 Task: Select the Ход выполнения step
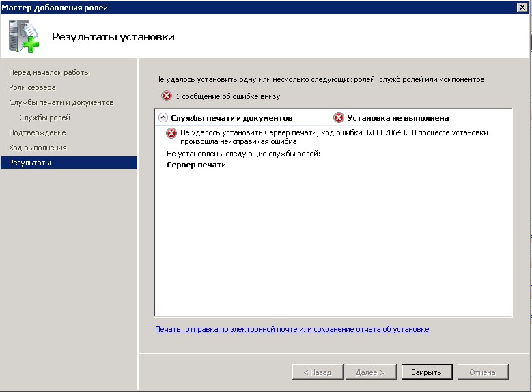[x=38, y=148]
